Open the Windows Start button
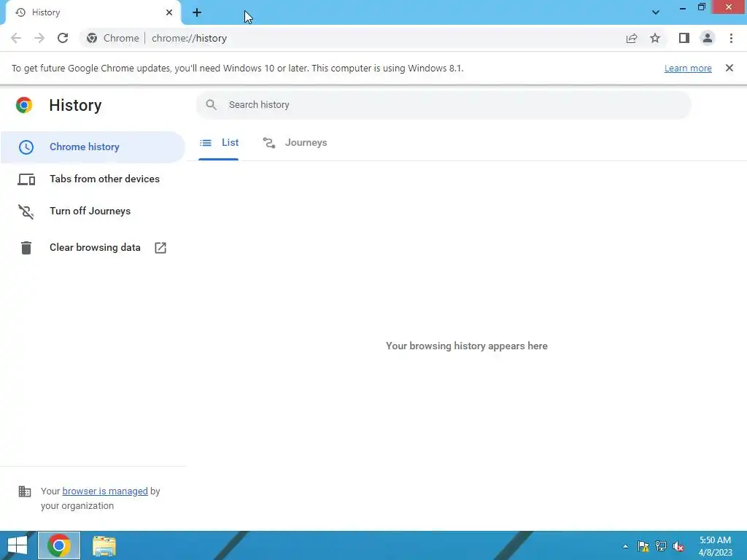The height and width of the screenshot is (560, 747). click(x=18, y=545)
